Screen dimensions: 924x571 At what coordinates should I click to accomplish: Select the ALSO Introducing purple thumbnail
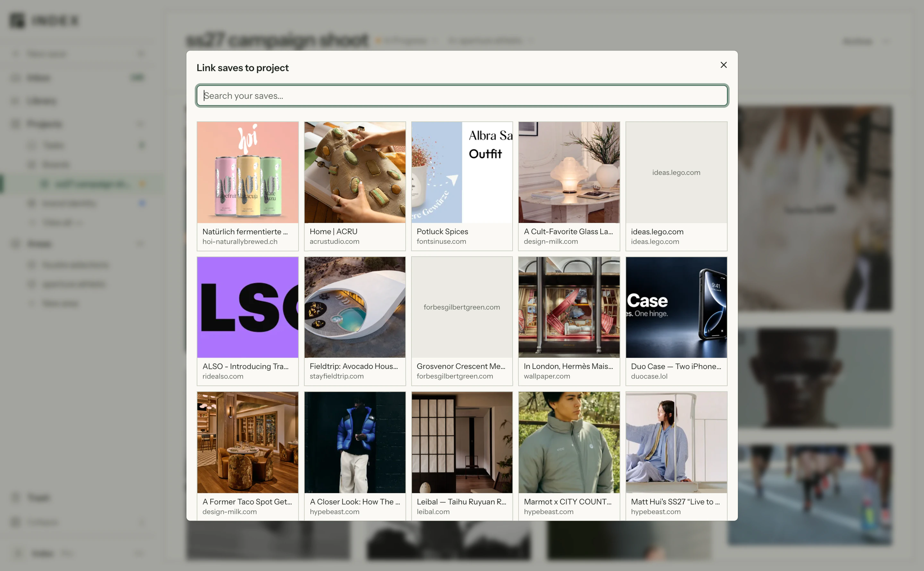point(248,307)
